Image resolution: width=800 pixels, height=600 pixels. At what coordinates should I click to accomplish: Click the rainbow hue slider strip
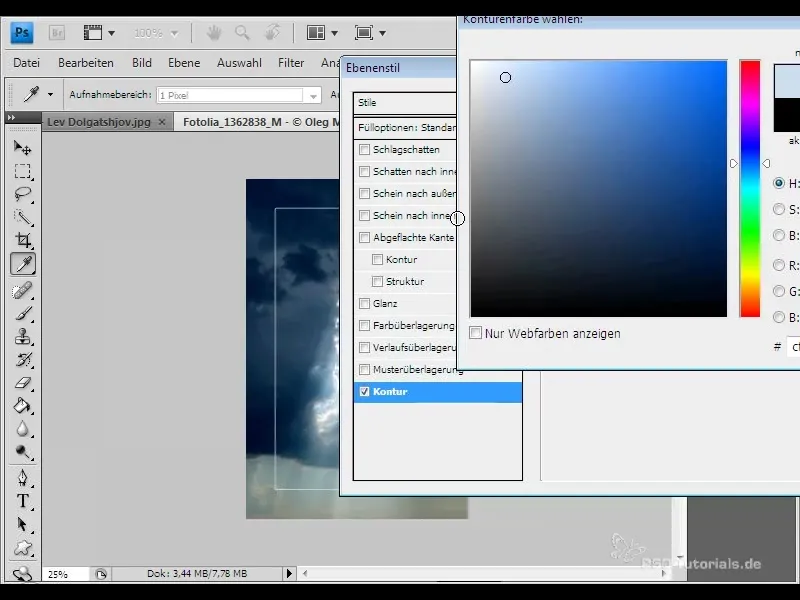(x=750, y=189)
